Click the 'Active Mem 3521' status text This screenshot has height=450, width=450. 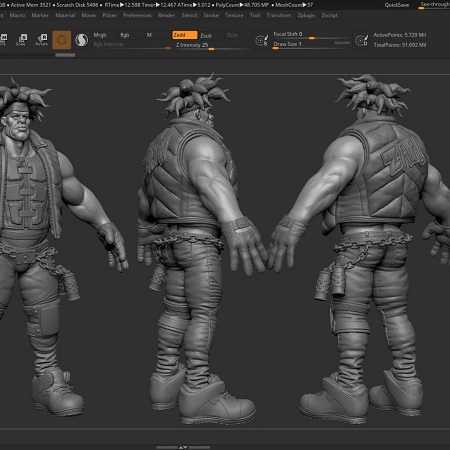[31, 5]
